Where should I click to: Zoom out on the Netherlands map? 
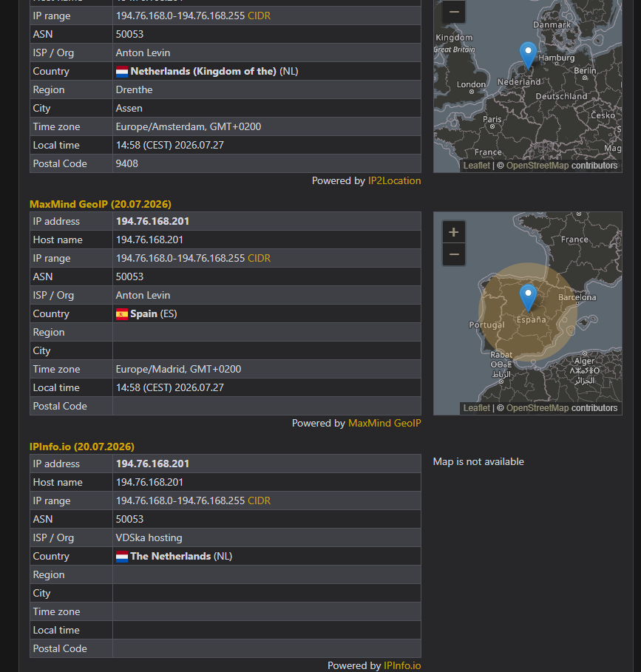pyautogui.click(x=453, y=12)
